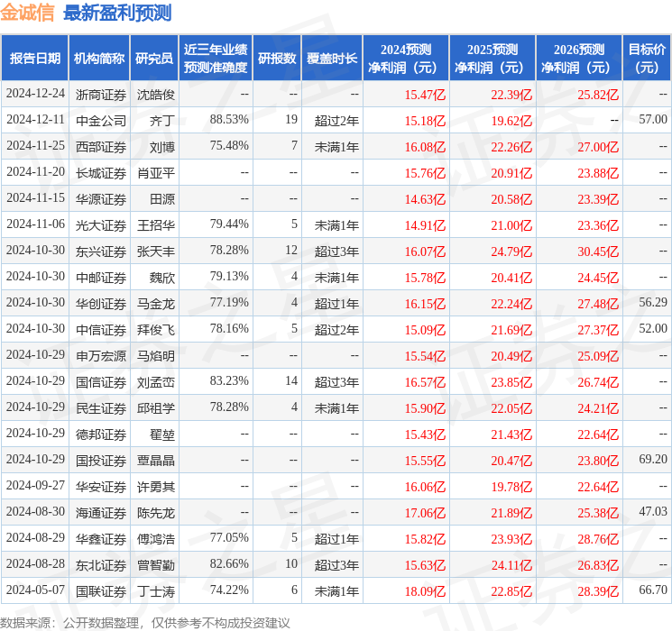
Task: Click the 研报数 column header
Action: (277, 59)
